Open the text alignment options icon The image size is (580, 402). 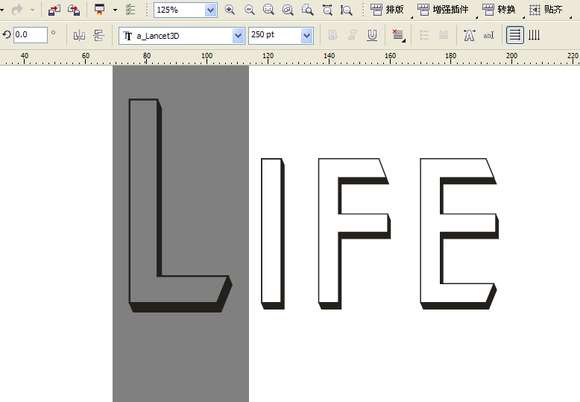click(x=398, y=35)
